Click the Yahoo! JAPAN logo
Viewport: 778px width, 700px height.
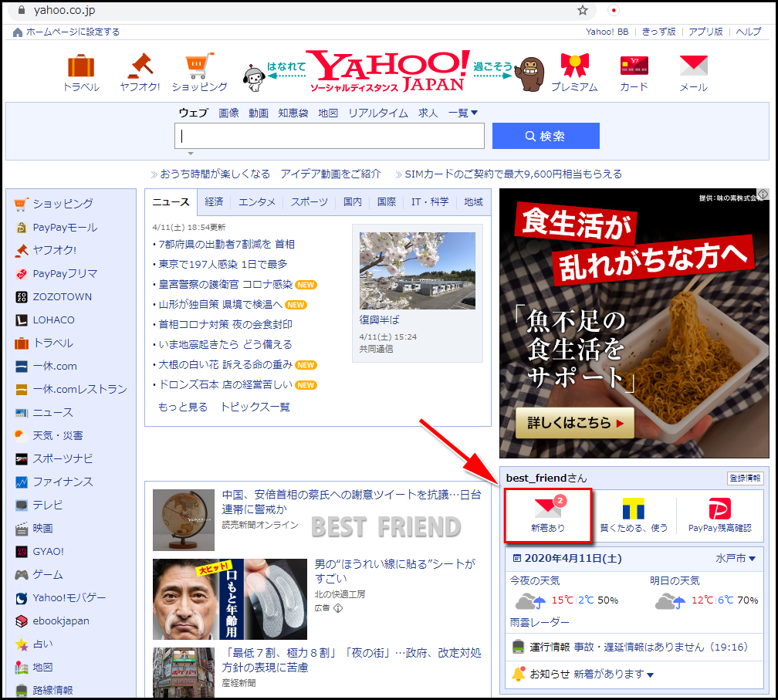tap(390, 71)
